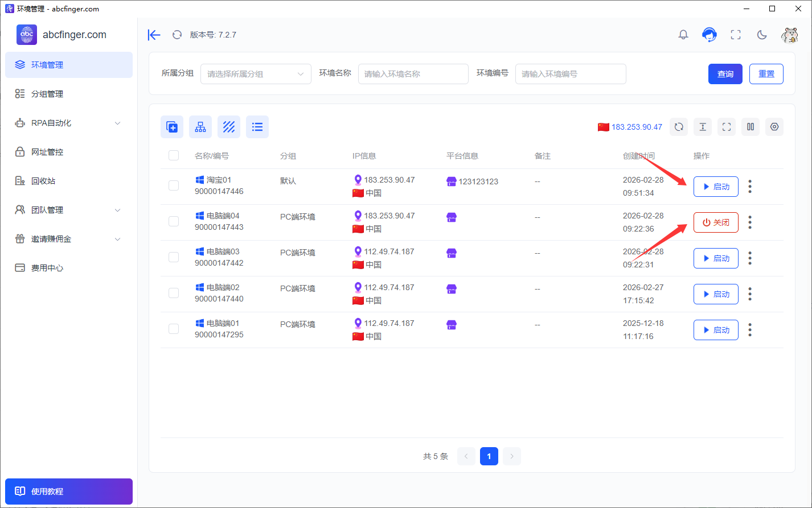Open table settings gear icon
812x508 pixels.
click(x=774, y=127)
